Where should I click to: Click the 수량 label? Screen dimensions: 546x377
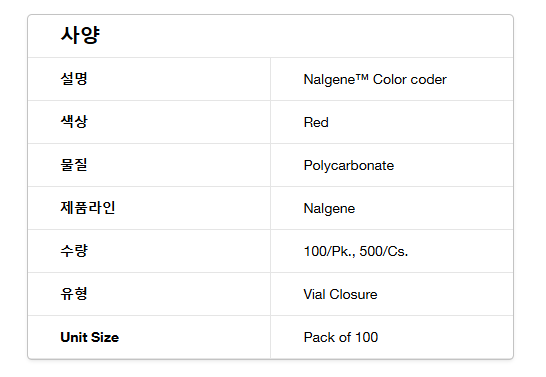point(74,251)
